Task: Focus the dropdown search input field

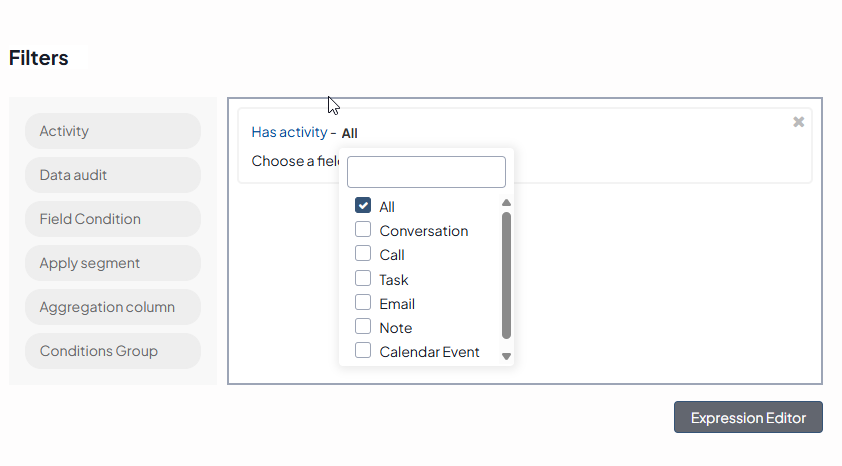Action: coord(426,172)
